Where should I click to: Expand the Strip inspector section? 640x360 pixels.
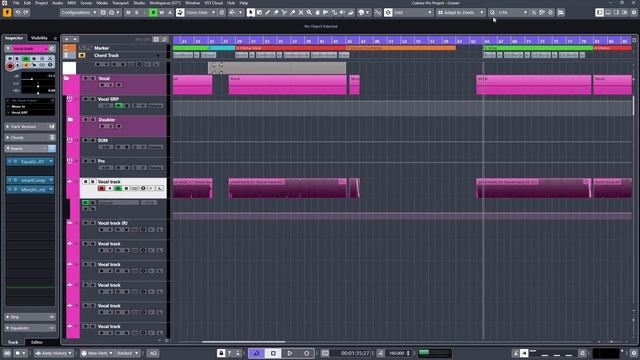point(30,317)
